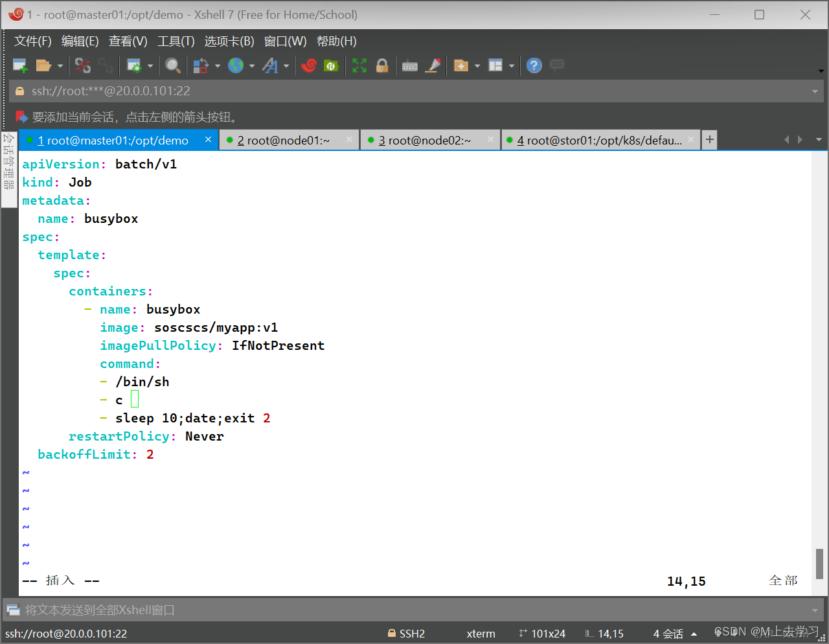The width and height of the screenshot is (829, 644).
Task: Click the toolbar overflow arrow at right
Action: pos(821,71)
